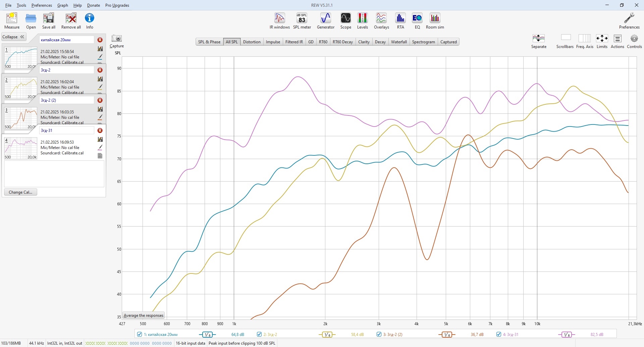Open the Preferences menu in the menu bar
This screenshot has width=644, height=347.
coord(42,5)
